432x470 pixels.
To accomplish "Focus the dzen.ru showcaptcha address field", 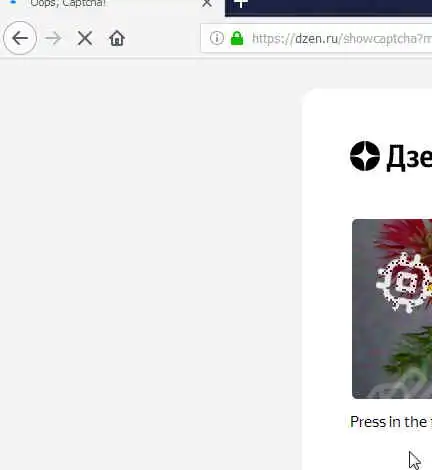I will 316,38.
